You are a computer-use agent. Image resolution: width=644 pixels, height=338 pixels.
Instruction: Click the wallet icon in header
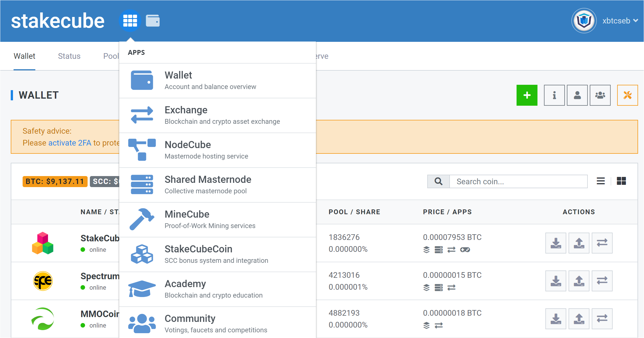153,21
